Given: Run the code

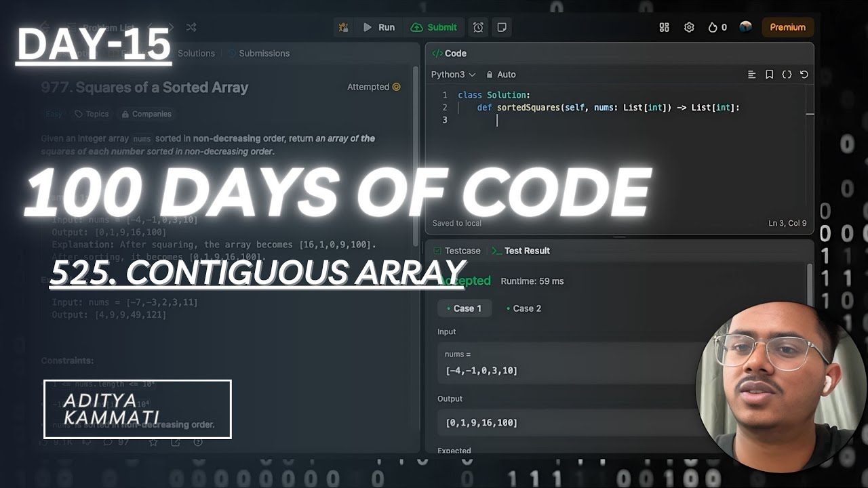Looking at the screenshot, I should pyautogui.click(x=379, y=27).
